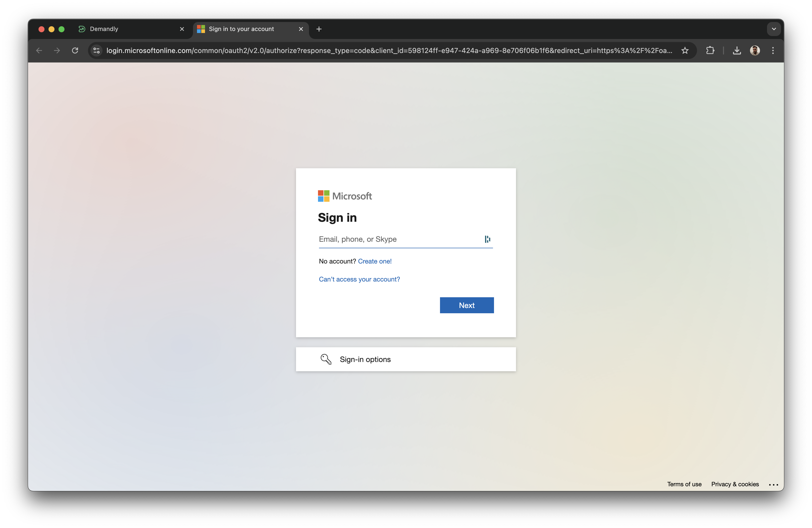Bookmark this page with the star

pos(685,50)
